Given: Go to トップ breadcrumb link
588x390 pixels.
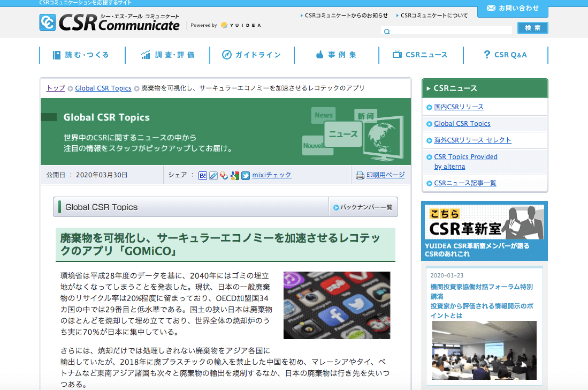Looking at the screenshot, I should 56,88.
